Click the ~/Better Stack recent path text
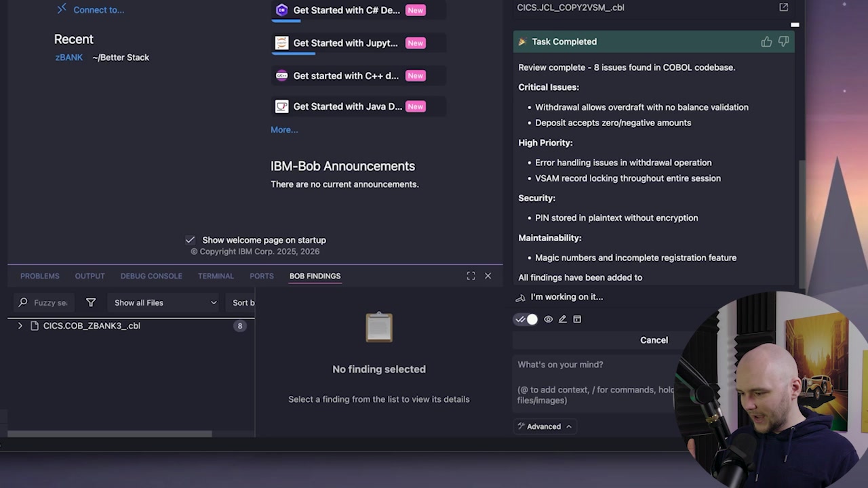The width and height of the screenshot is (868, 488). click(121, 58)
